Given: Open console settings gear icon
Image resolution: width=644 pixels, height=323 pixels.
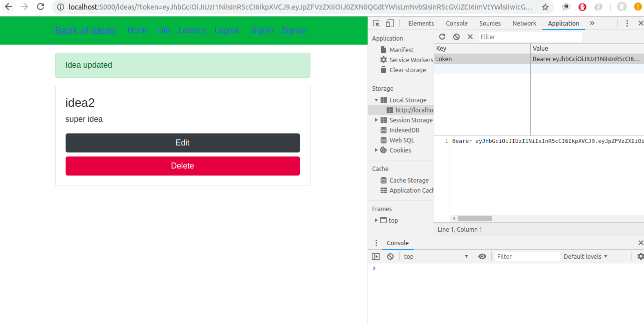Looking at the screenshot, I should 640,256.
